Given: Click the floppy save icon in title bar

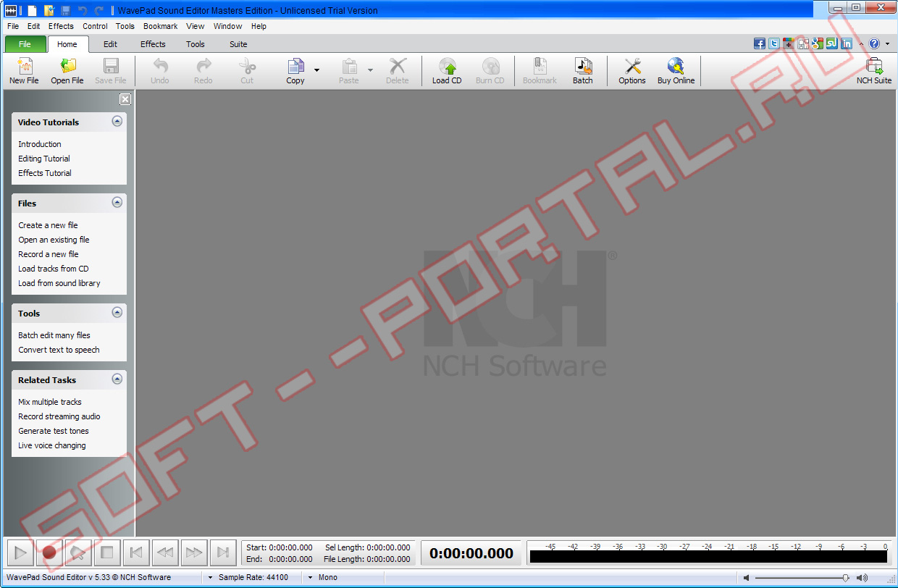Looking at the screenshot, I should (x=66, y=10).
